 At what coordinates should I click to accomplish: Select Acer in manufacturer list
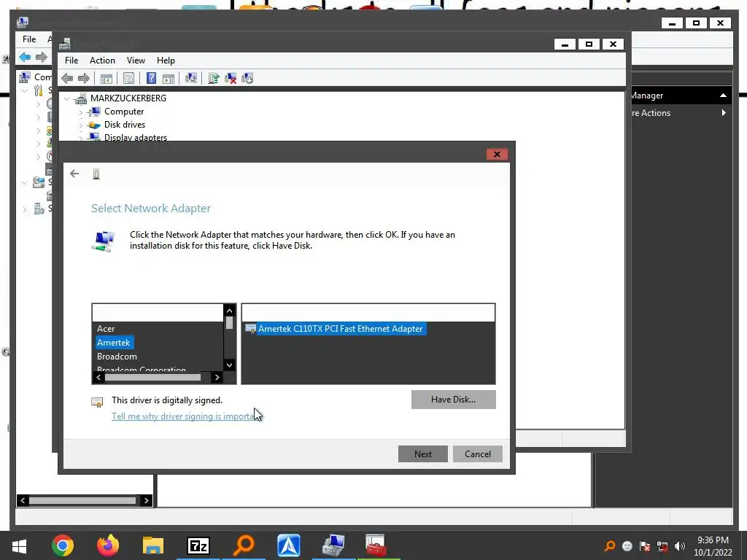(x=106, y=329)
